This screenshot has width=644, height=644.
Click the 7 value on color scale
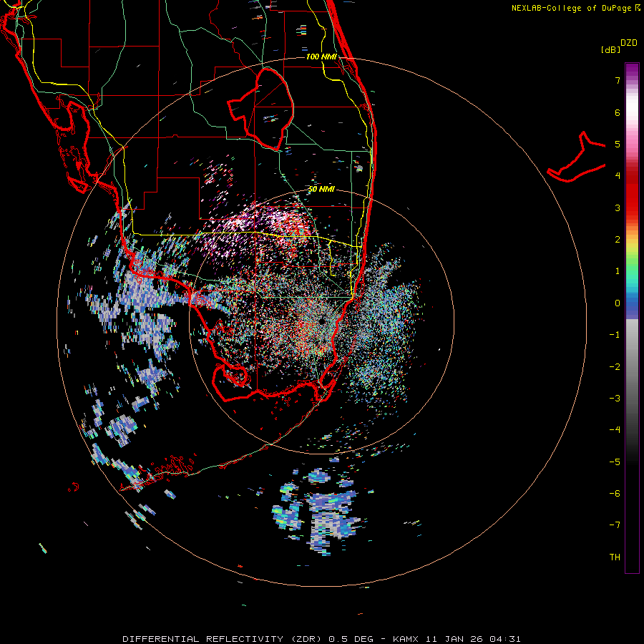(618, 80)
